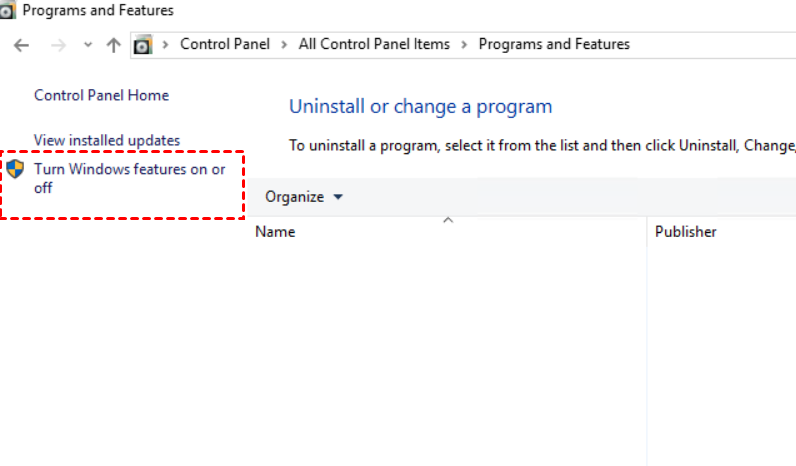This screenshot has height=466, width=796.
Task: Open the Organize dropdown menu
Action: [x=303, y=197]
